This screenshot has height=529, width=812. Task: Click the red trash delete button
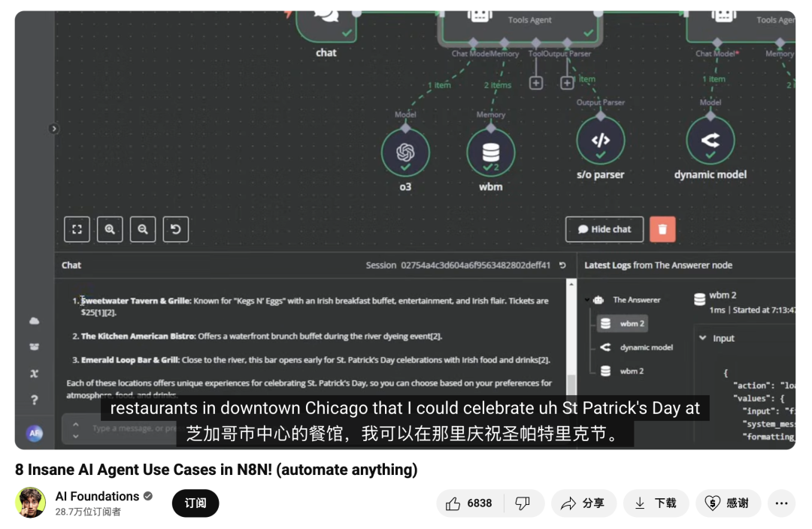(x=662, y=229)
